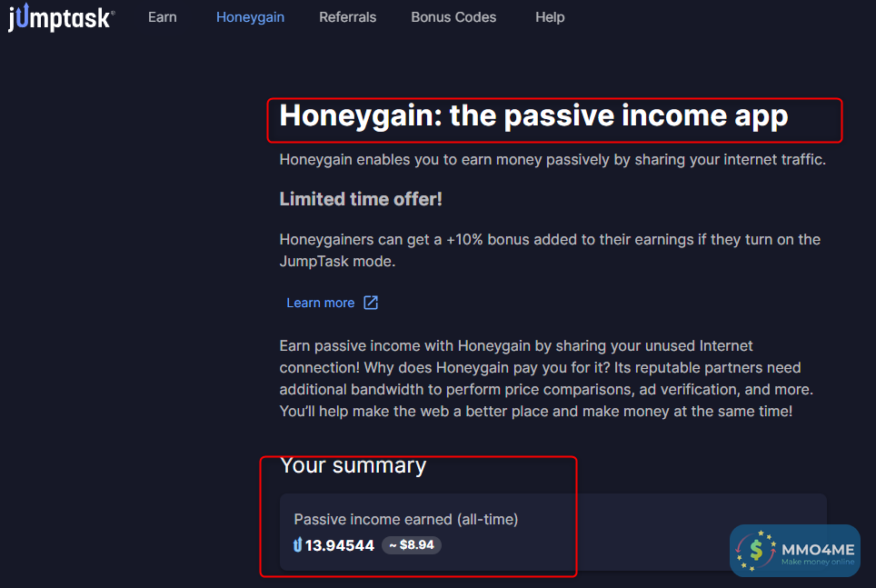876x588 pixels.
Task: Follow the Learn more link
Action: pyautogui.click(x=321, y=303)
